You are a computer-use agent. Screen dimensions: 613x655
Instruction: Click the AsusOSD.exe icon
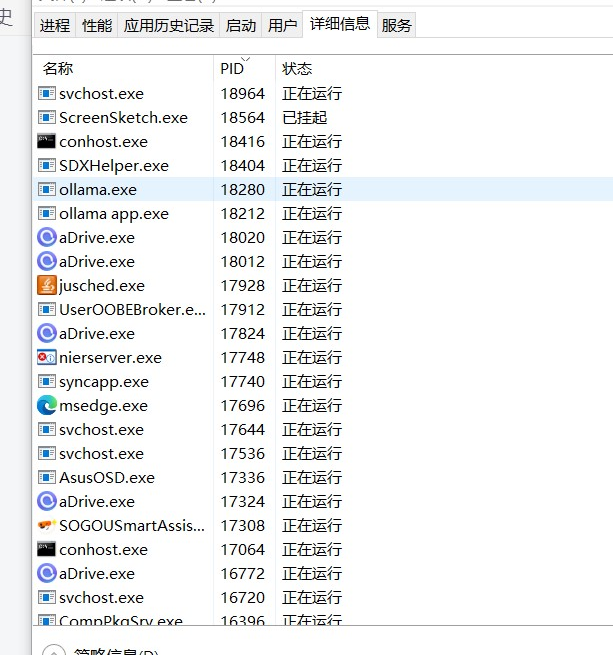pyautogui.click(x=46, y=477)
